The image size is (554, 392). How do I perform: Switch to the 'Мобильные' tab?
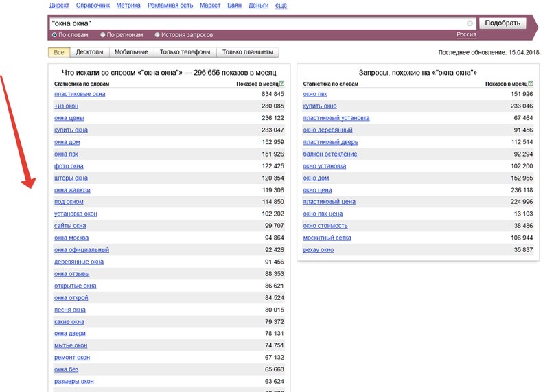click(x=131, y=52)
